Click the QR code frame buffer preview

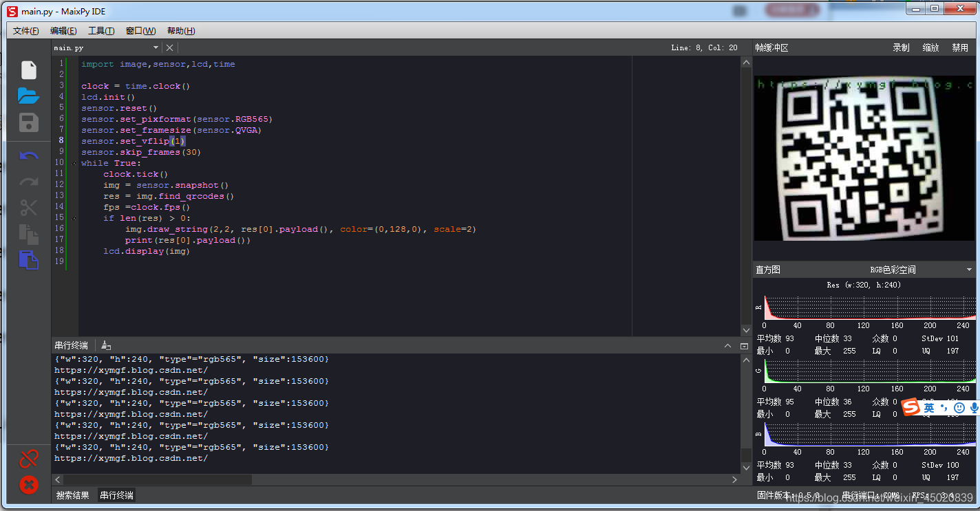click(864, 157)
